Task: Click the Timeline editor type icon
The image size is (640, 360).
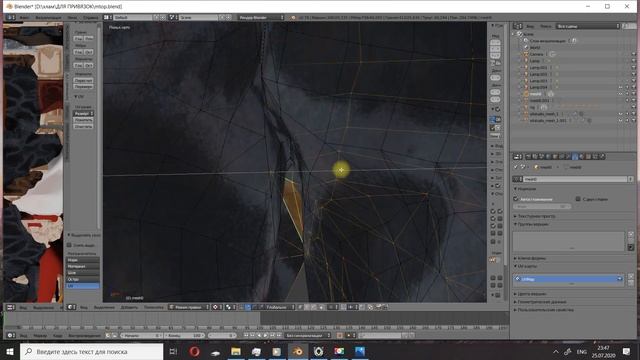Action: point(10,335)
